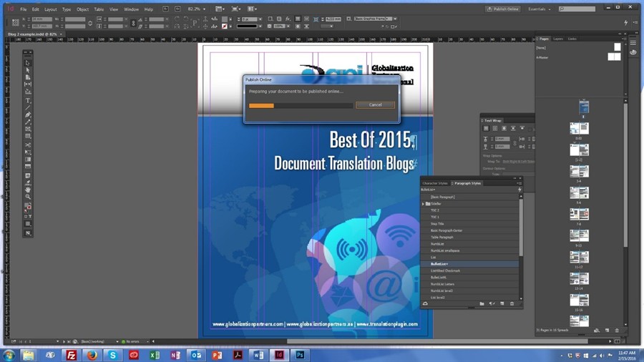Viewport: 644px width, 362px height.
Task: Open the View Options dropdown in the application bar
Action: click(x=220, y=9)
